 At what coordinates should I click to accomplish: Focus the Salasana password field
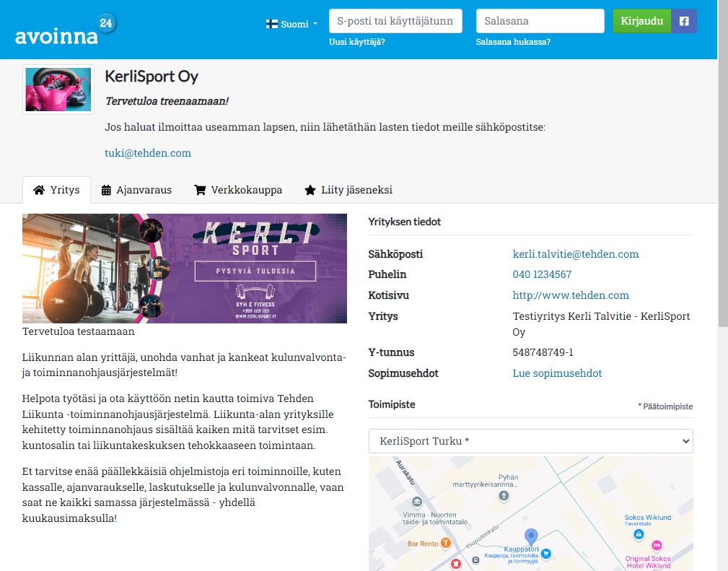(540, 21)
